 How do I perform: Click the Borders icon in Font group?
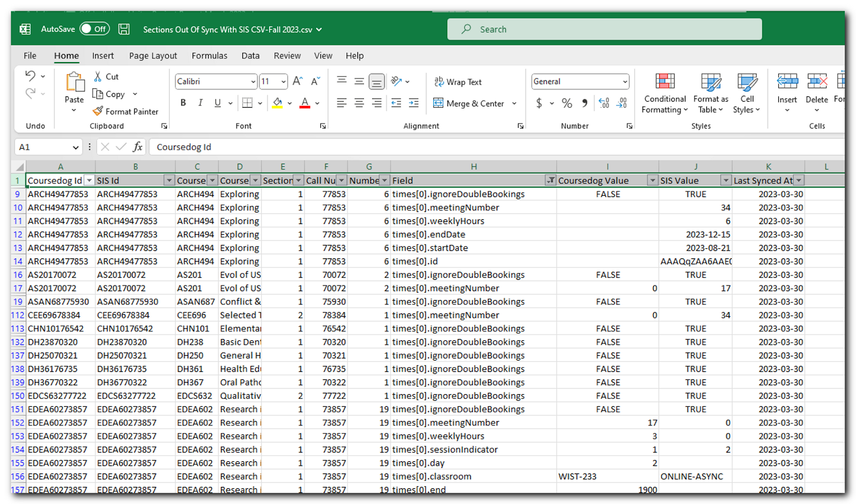(x=247, y=103)
